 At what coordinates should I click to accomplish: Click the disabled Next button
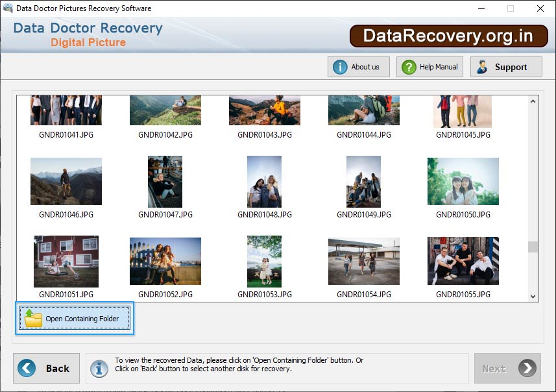[507, 368]
